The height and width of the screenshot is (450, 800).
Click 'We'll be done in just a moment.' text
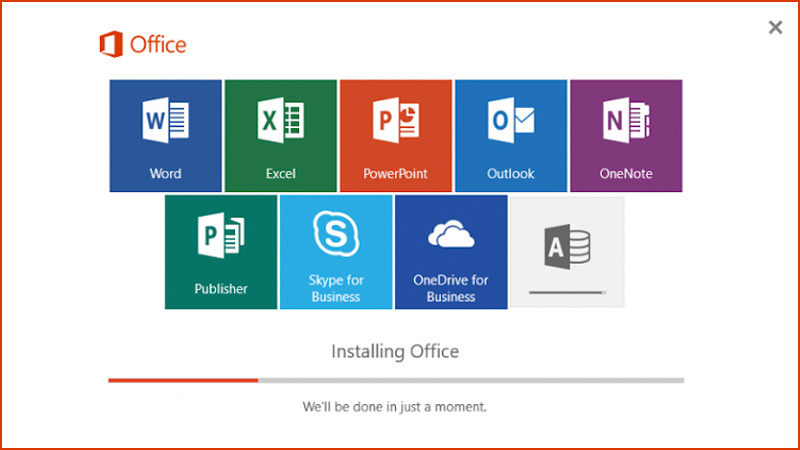pyautogui.click(x=394, y=407)
